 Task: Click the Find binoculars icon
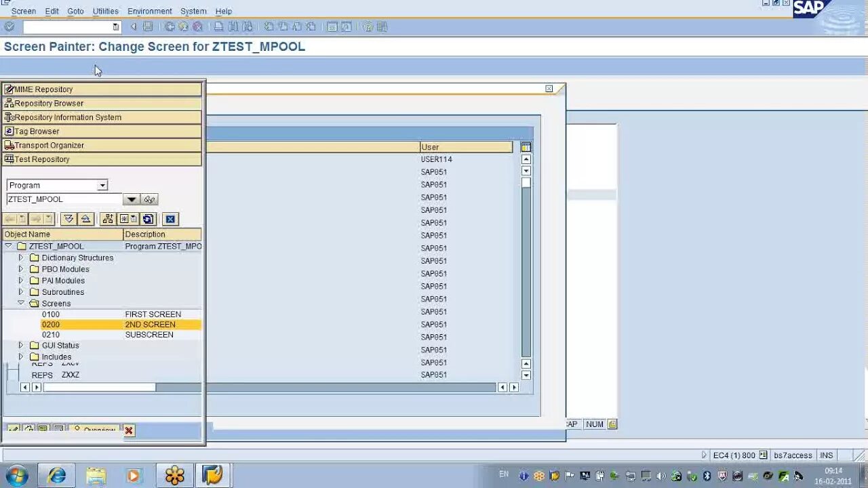[233, 26]
